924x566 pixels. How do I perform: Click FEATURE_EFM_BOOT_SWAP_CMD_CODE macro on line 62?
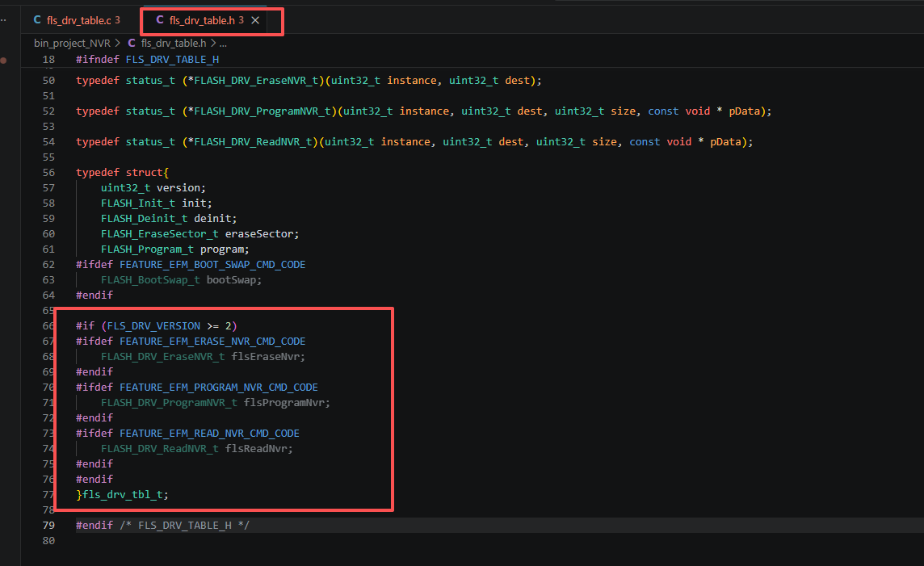(212, 265)
